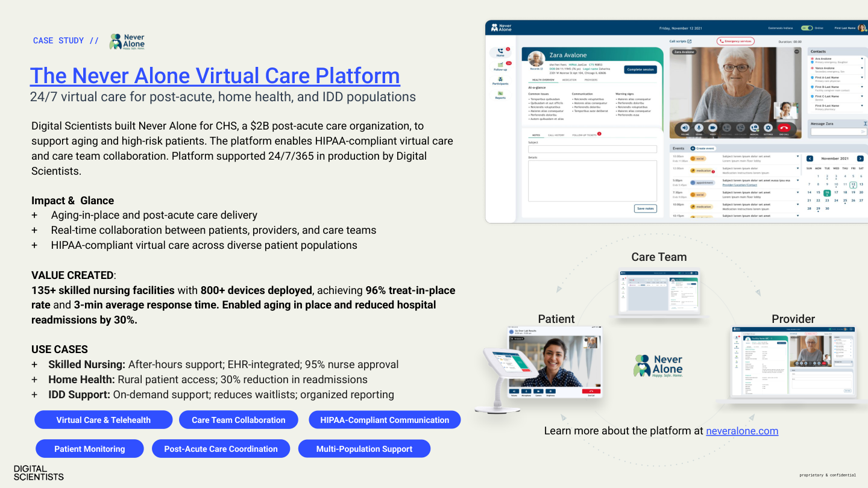
Task: Expand the Ava Avalone contact entry
Action: coord(862,59)
